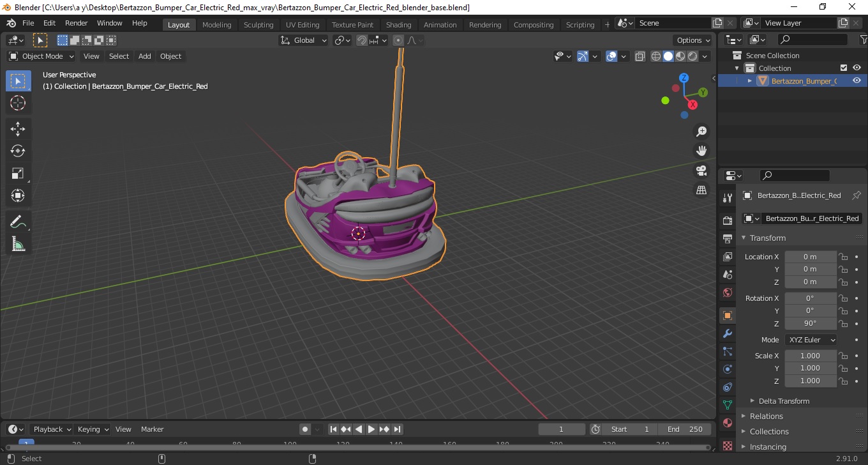Open Texture properties checker tab
Viewport: 868px width, 465px height.
[727, 445]
